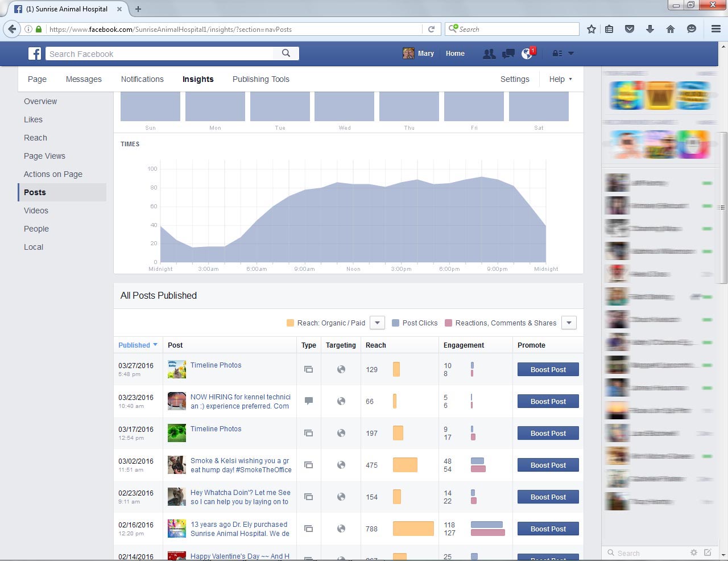Expand the Facebook account menu arrow
Screen dimensions: 728x561
pyautogui.click(x=571, y=53)
